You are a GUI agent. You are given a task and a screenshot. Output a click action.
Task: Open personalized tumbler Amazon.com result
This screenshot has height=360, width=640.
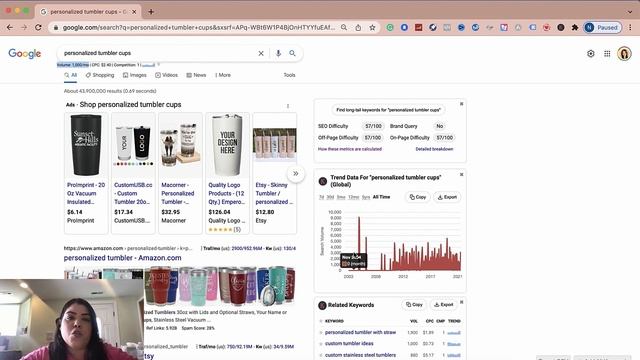click(x=122, y=258)
